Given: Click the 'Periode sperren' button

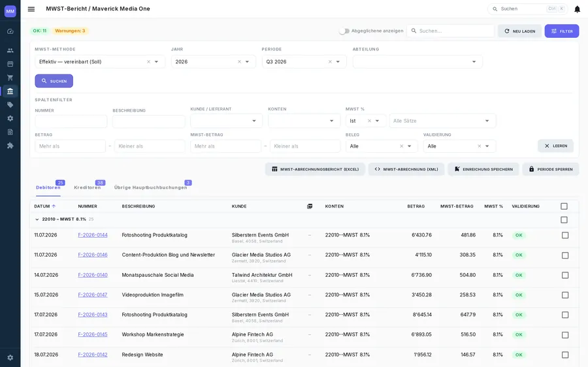Looking at the screenshot, I should tap(551, 169).
